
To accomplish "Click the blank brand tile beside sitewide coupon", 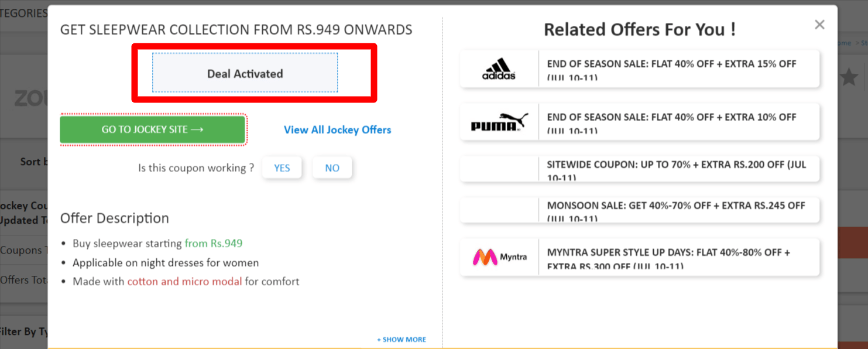I will coord(498,169).
